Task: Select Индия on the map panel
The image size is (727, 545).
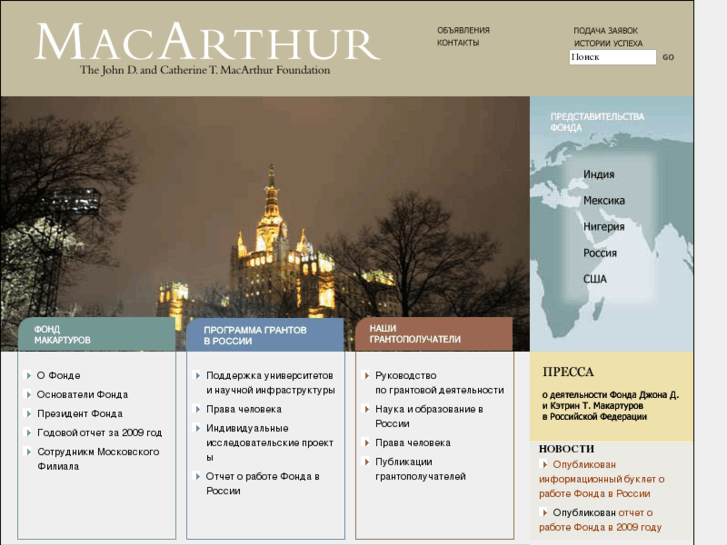Action: click(x=599, y=174)
